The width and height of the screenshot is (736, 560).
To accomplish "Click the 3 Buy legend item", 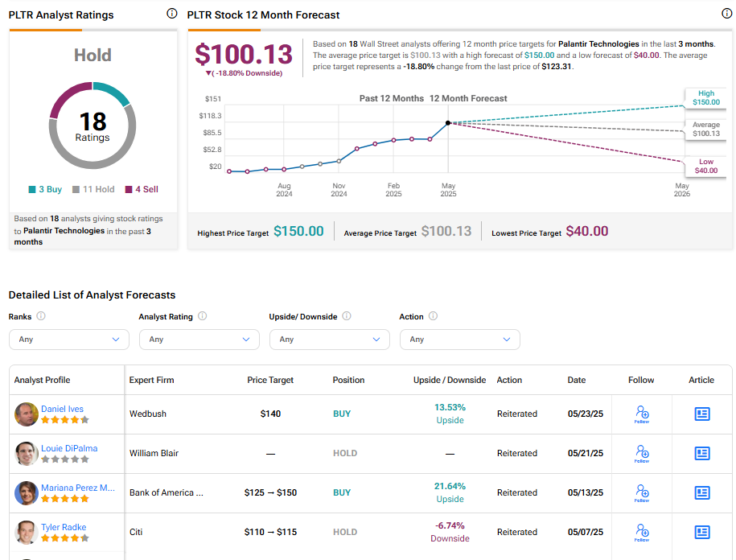I will pyautogui.click(x=45, y=189).
